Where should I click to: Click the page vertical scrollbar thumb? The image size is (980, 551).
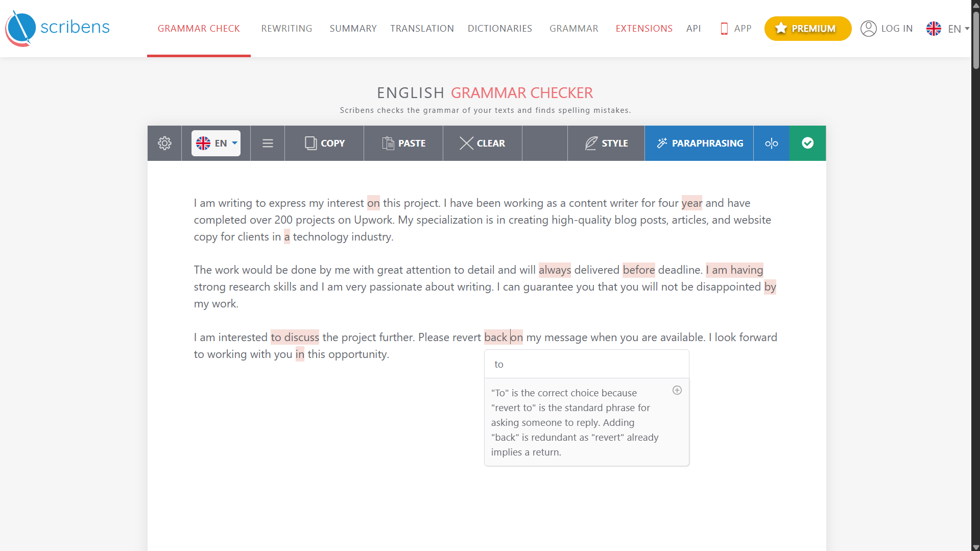point(975,41)
